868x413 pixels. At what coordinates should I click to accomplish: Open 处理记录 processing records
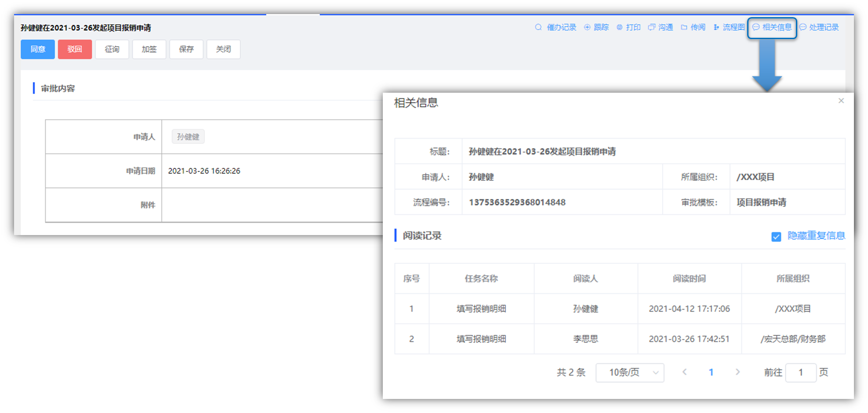pos(819,27)
